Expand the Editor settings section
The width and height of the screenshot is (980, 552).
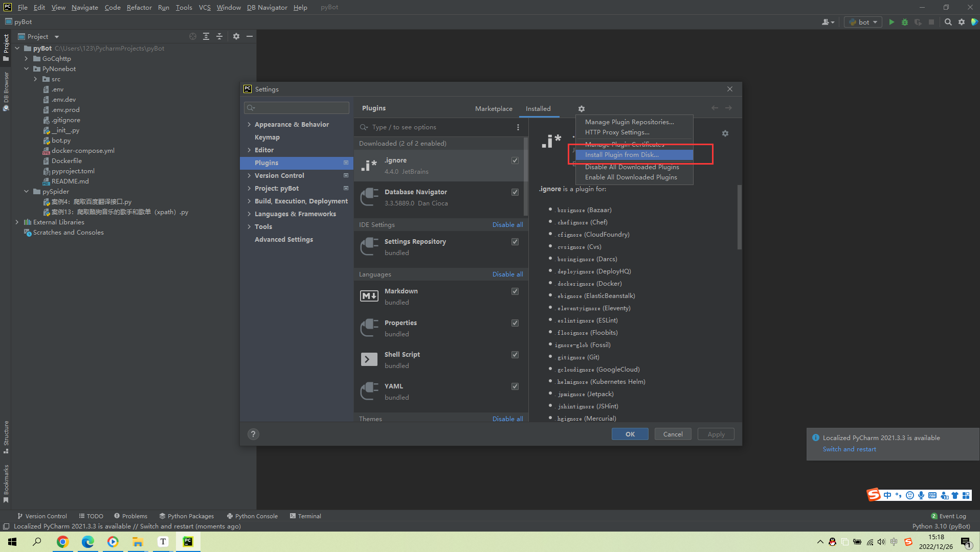[249, 150]
